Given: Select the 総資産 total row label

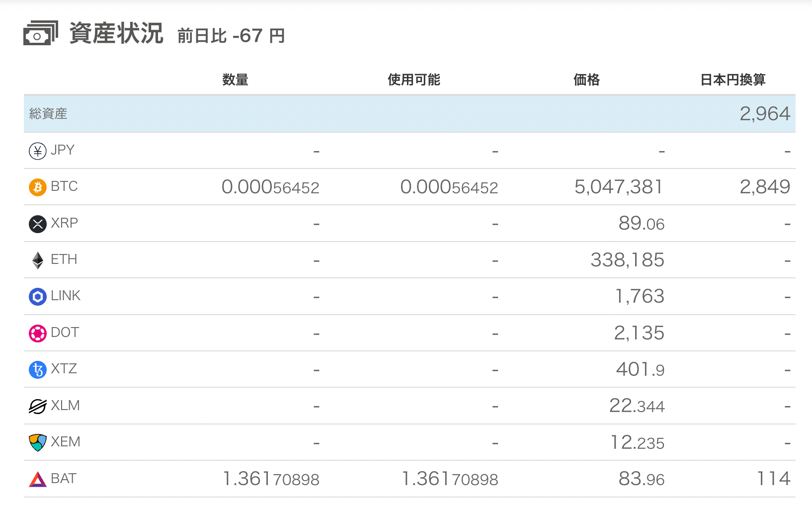Looking at the screenshot, I should [x=48, y=114].
